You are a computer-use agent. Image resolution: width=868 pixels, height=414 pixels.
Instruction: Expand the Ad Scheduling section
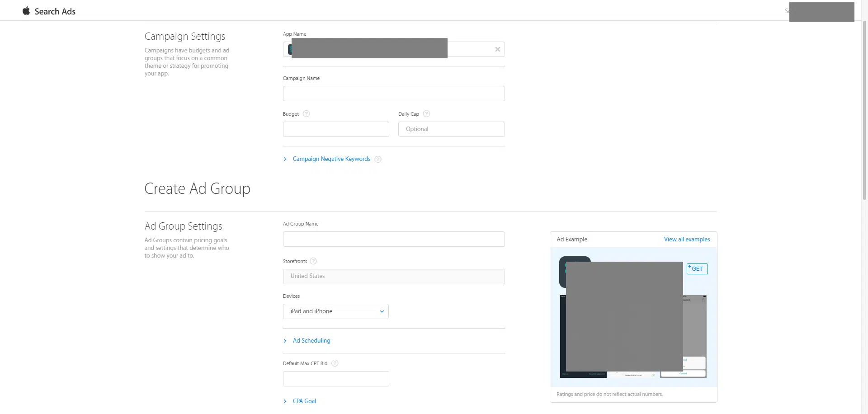tap(311, 341)
